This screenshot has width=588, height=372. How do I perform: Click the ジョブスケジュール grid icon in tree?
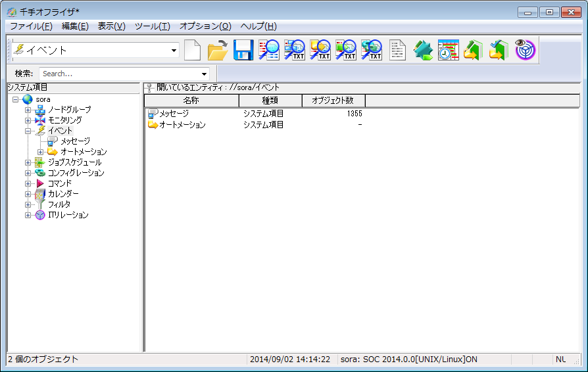point(40,162)
